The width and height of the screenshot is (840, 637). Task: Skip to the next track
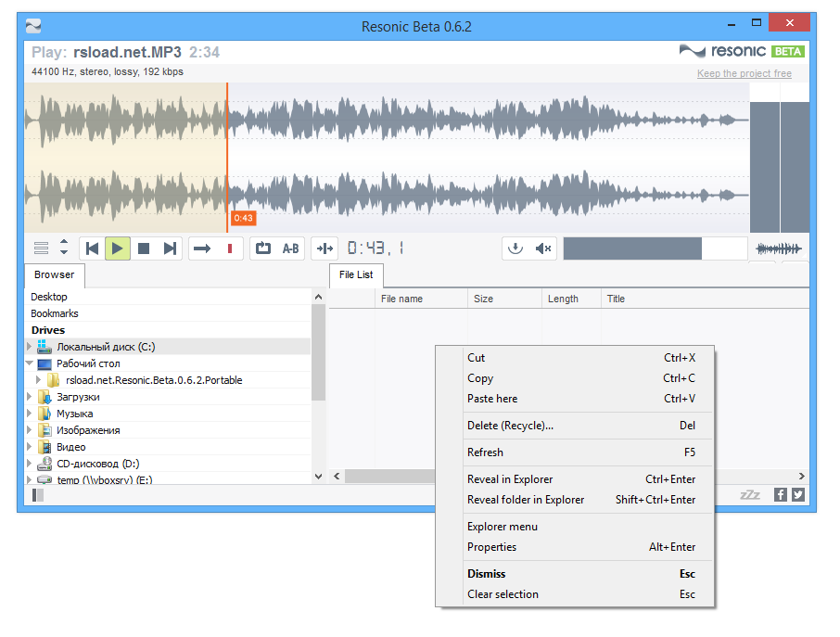170,248
